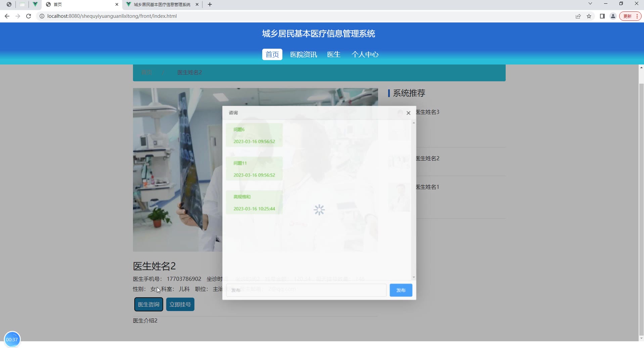Image resolution: width=644 pixels, height=348 pixels.
Task: Focus the message input field in 咨询 dialog
Action: 306,290
